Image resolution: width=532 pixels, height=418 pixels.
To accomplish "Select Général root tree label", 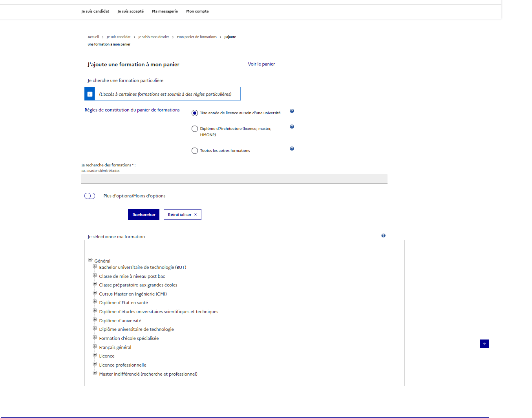I will (x=102, y=261).
